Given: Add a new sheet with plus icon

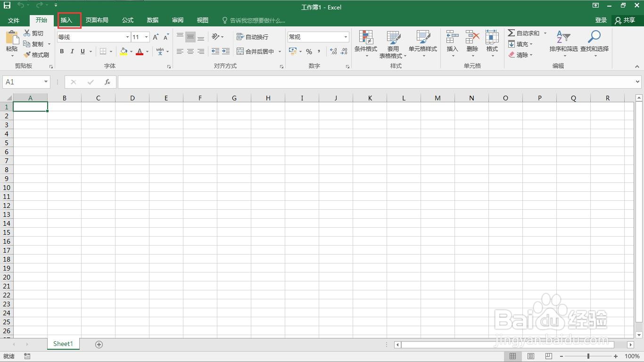Looking at the screenshot, I should click(99, 345).
